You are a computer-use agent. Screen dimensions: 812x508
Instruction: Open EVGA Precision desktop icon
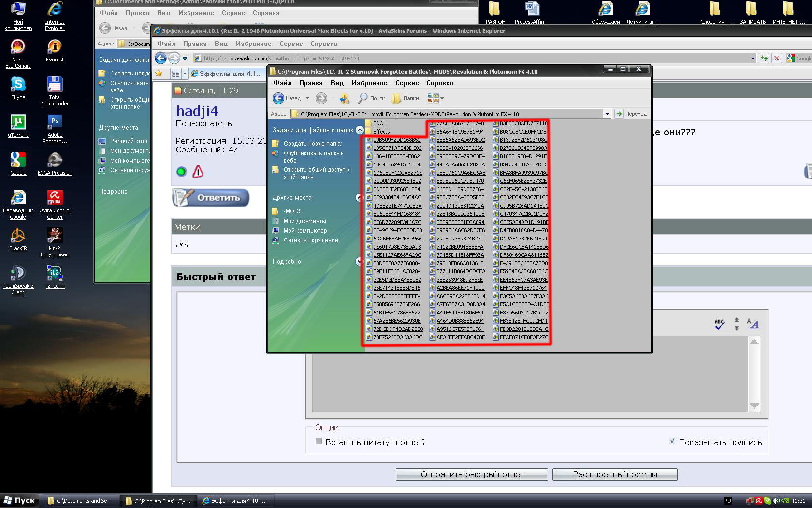click(x=55, y=164)
